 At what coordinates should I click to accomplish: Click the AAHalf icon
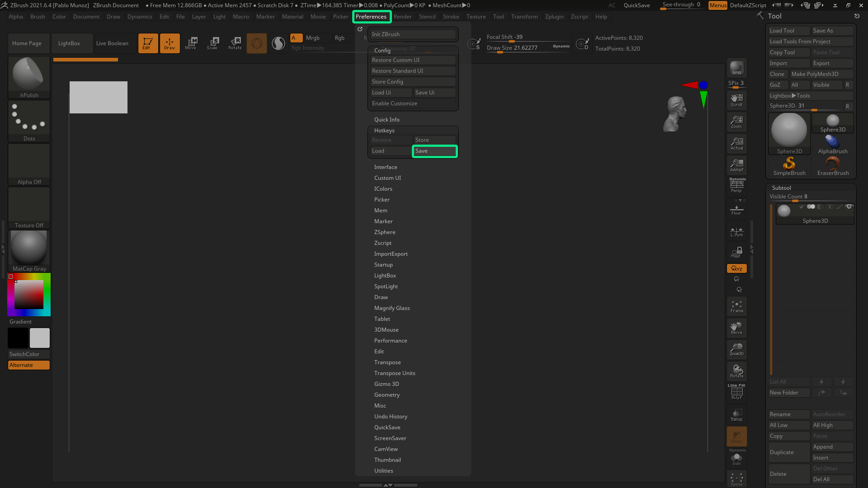tap(736, 165)
